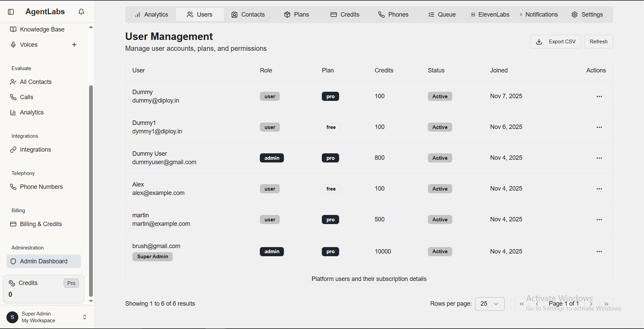The width and height of the screenshot is (644, 329).
Task: Click the Refresh button
Action: pyautogui.click(x=598, y=41)
